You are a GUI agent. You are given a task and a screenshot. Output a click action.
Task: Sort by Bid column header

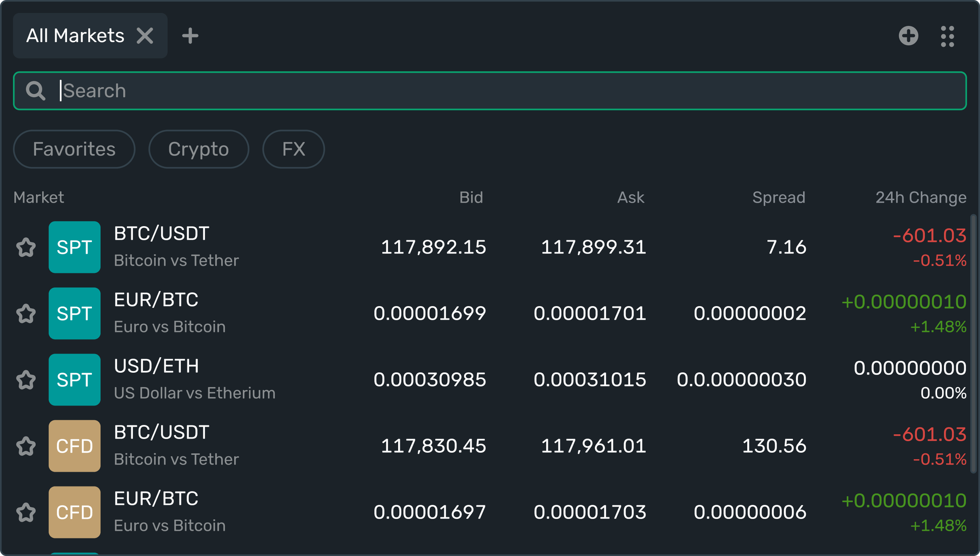point(471,197)
